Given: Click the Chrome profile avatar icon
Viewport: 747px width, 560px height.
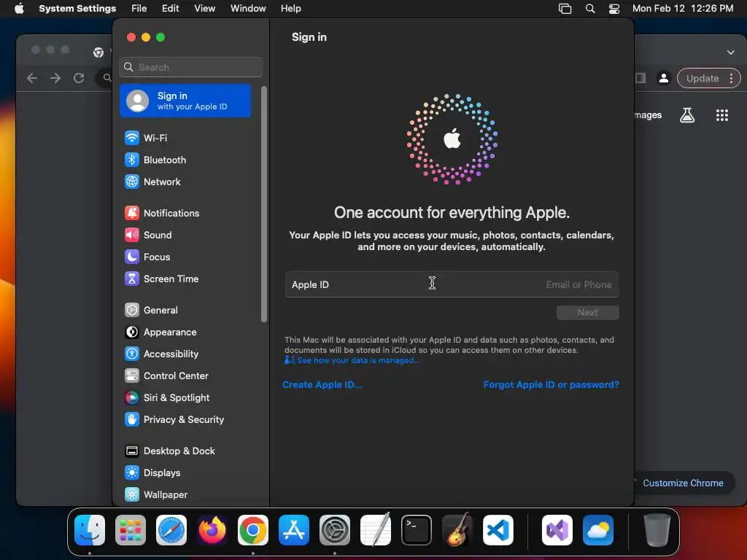Looking at the screenshot, I should (663, 78).
